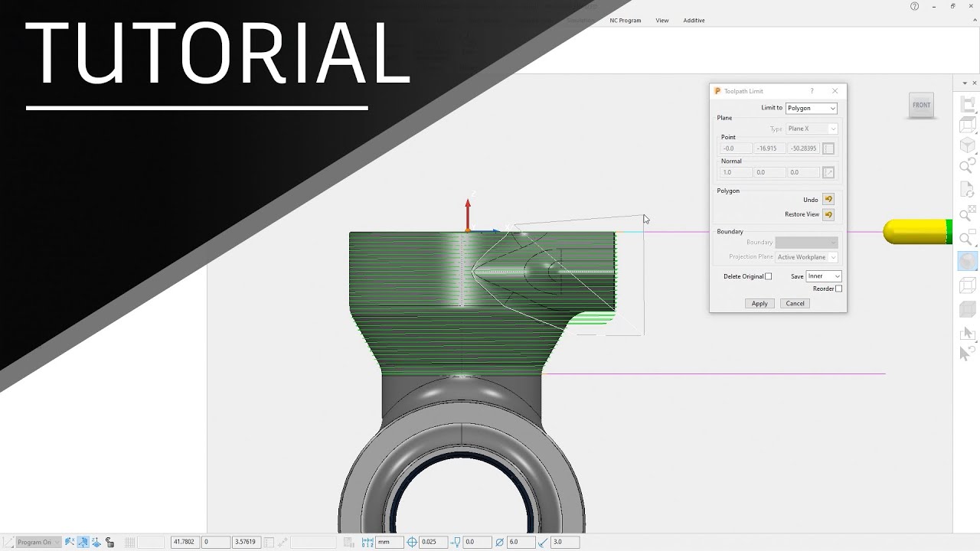Screen dimensions: 980x551
Task: Open the Toolpath Limit help question mark
Action: click(812, 91)
